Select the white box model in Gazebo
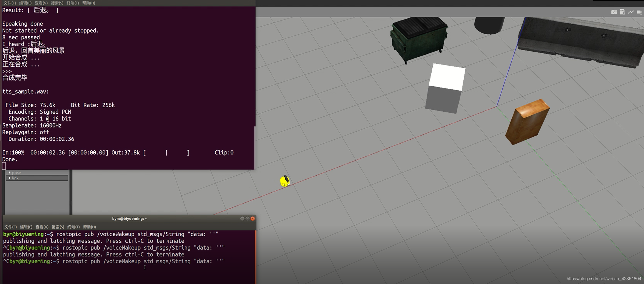Screen dimensions: 644x284 click(x=445, y=88)
